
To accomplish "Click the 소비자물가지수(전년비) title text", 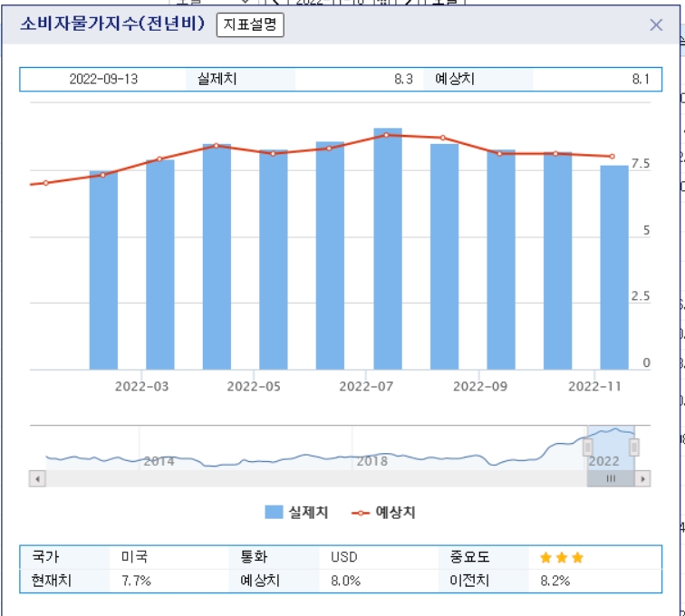I will [x=112, y=24].
